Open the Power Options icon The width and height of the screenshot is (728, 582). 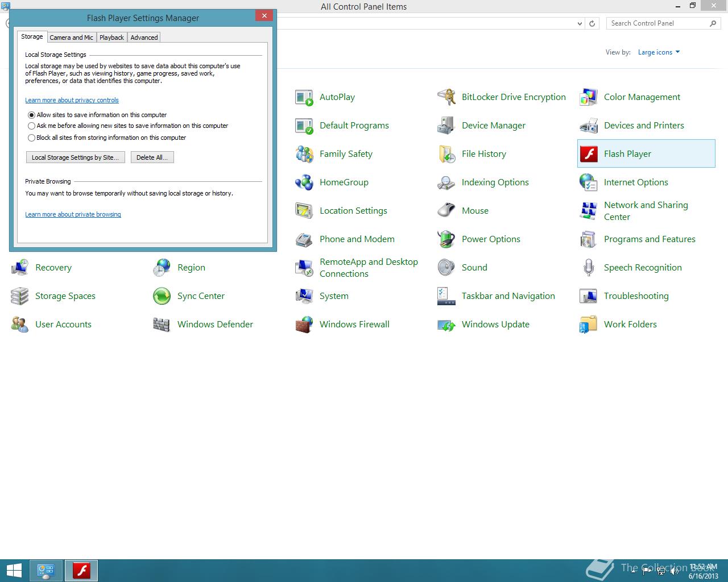446,239
